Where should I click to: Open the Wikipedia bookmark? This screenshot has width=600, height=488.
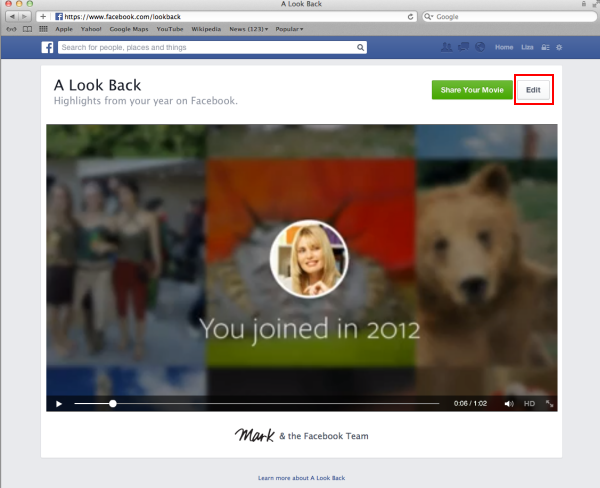[x=206, y=29]
